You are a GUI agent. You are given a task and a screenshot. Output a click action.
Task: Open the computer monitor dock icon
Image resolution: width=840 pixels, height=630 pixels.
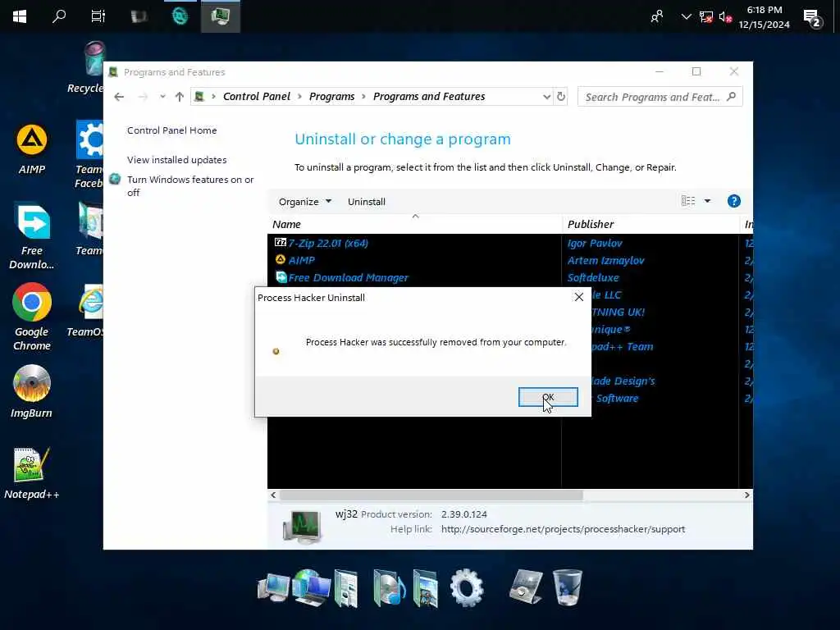point(273,587)
